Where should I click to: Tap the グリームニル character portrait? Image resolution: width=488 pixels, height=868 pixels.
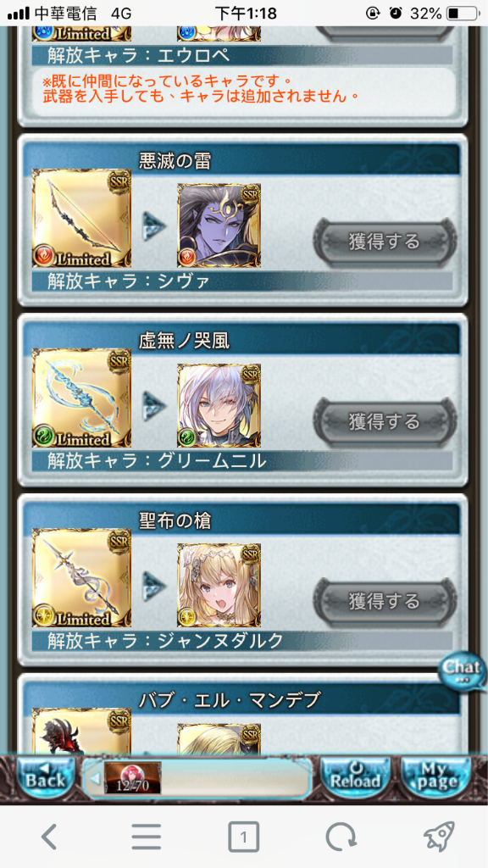point(219,405)
